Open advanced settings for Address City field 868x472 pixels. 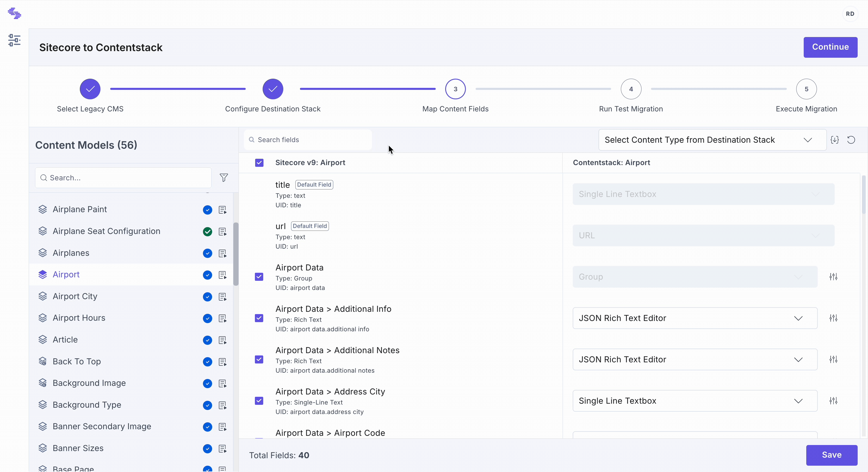[x=833, y=401]
